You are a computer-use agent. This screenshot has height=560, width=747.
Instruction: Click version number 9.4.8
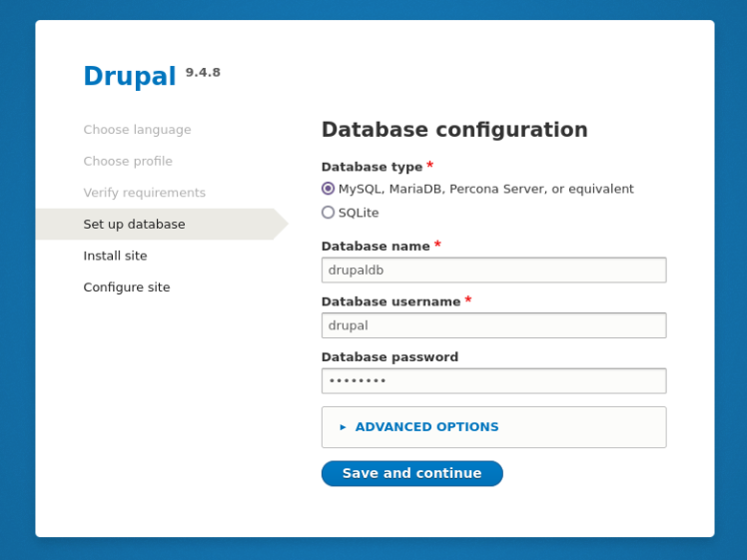[203, 73]
